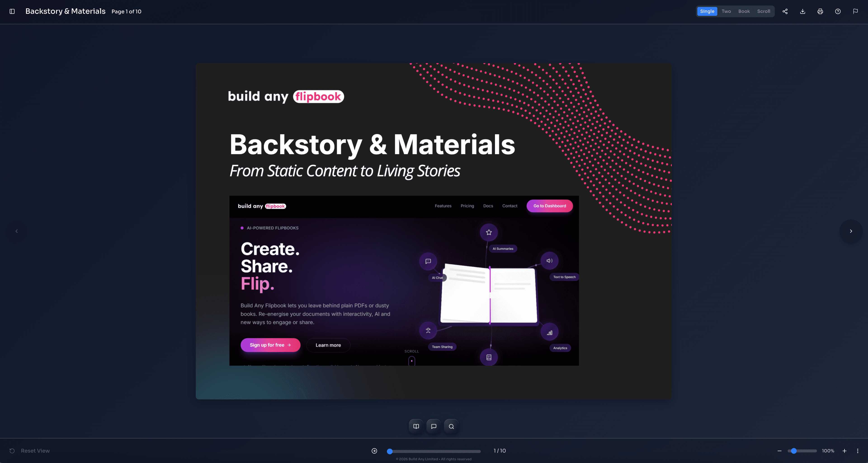Print the document using printer icon
This screenshot has height=463, width=868.
(820, 12)
